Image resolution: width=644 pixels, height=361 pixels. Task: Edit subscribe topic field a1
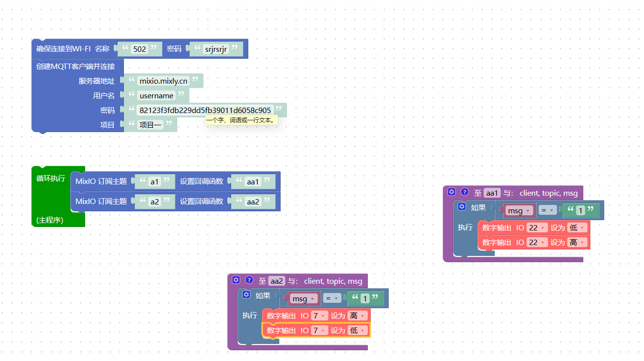pyautogui.click(x=155, y=181)
